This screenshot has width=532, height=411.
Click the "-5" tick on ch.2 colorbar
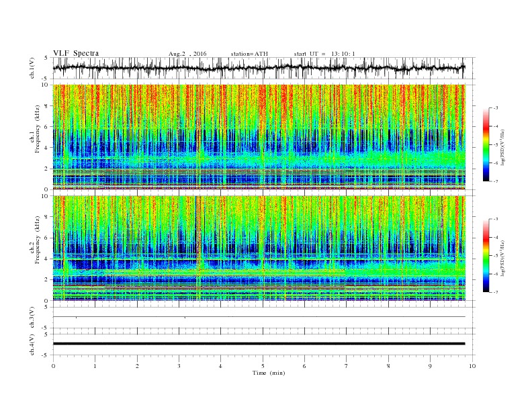[496, 255]
